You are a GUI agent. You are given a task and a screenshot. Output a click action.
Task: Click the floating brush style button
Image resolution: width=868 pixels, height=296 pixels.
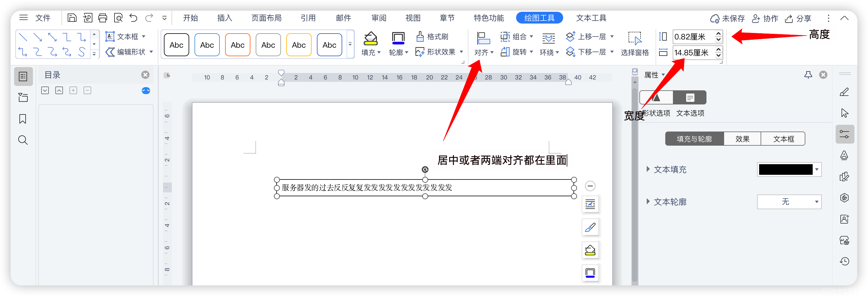(x=590, y=227)
